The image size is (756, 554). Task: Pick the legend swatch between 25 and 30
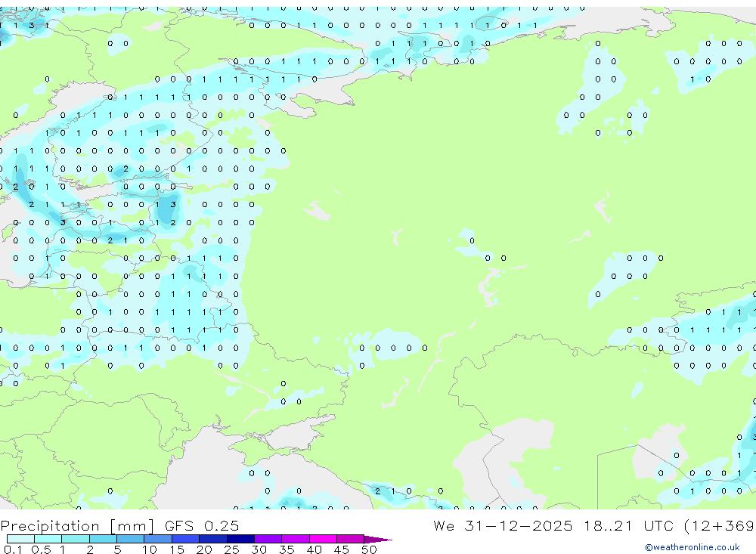tap(240, 539)
